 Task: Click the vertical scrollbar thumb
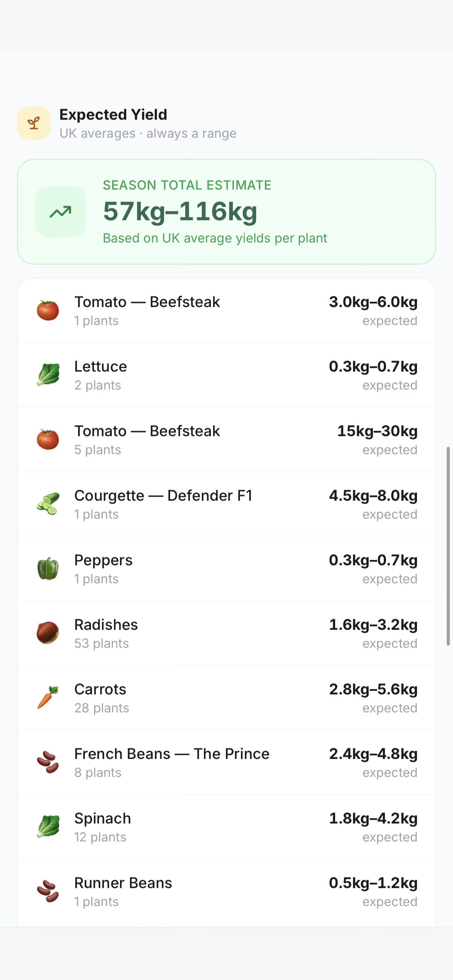tap(448, 546)
